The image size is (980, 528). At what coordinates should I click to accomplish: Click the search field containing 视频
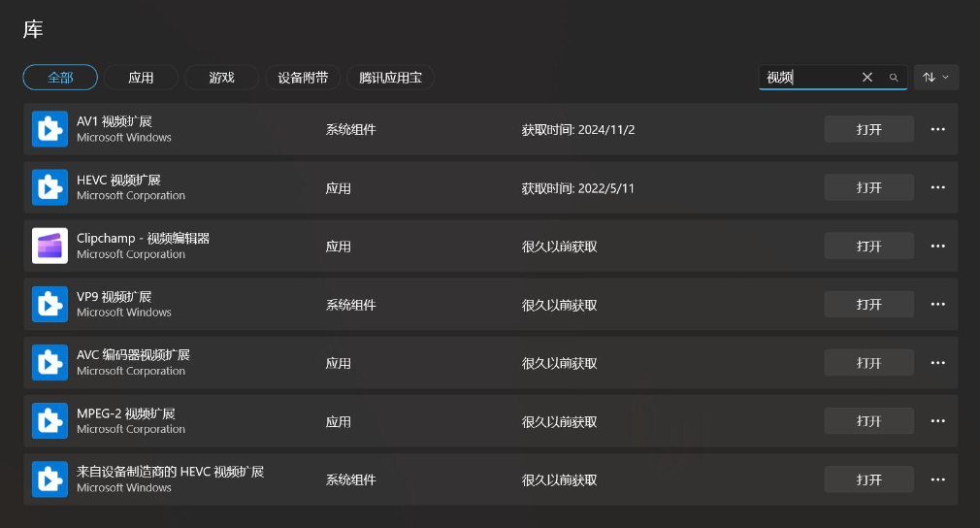point(808,78)
